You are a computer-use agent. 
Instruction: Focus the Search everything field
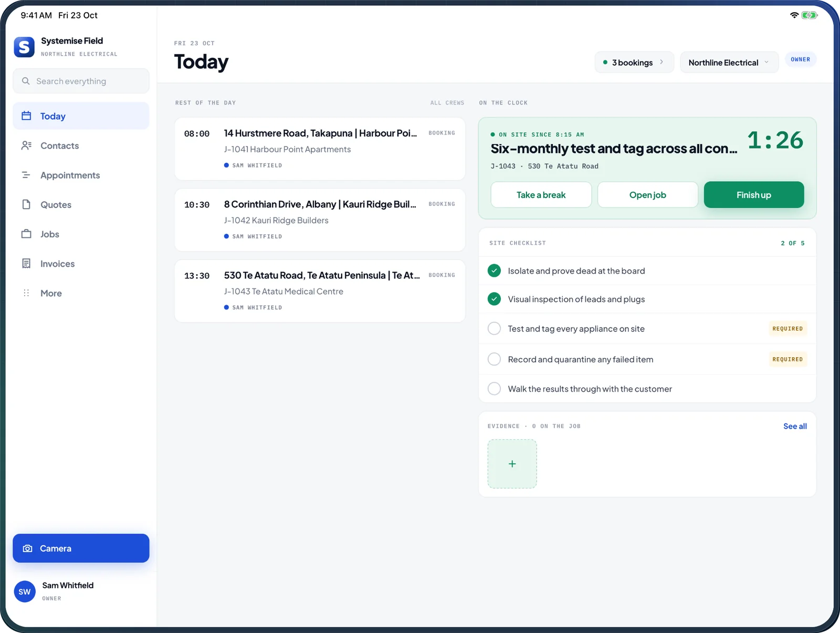click(x=81, y=81)
